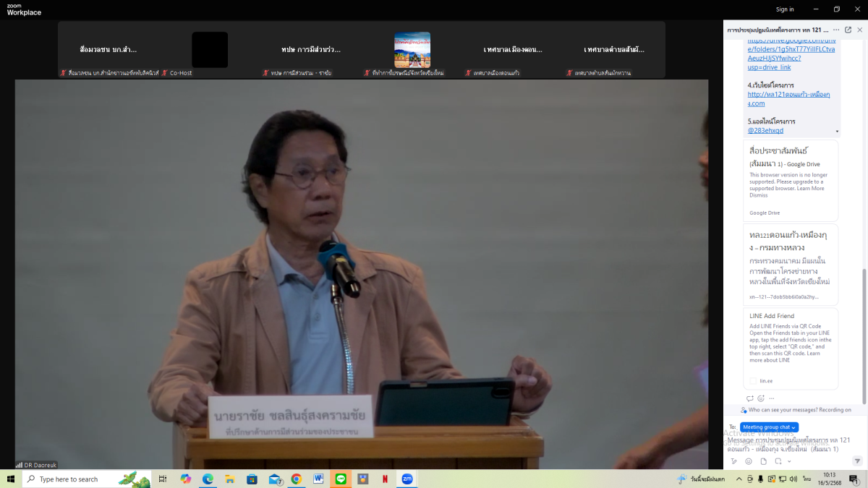Image resolution: width=868 pixels, height=488 pixels.
Task: Click the taskbar search box
Action: pos(87,479)
